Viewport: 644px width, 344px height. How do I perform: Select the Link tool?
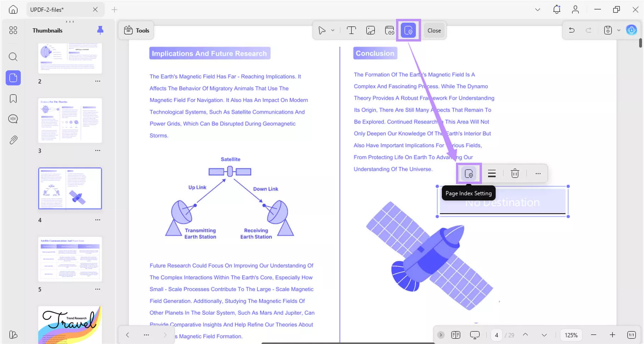389,30
